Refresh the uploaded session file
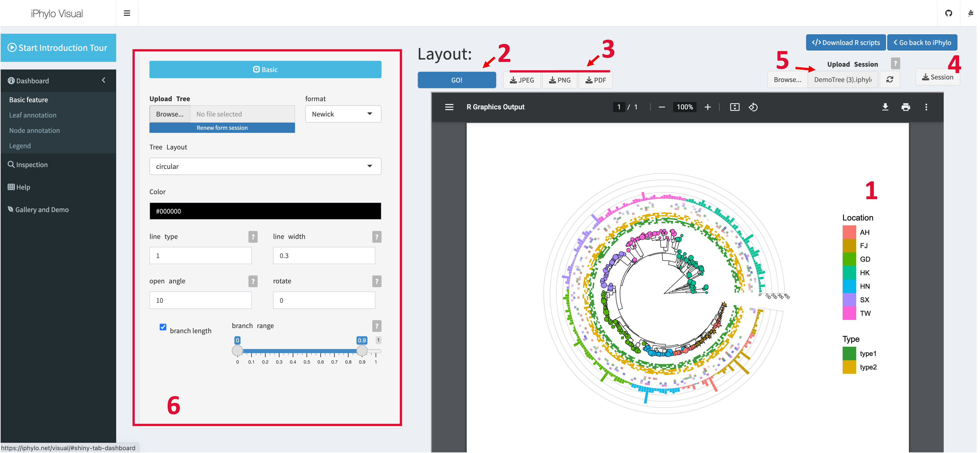The image size is (980, 453). [889, 79]
